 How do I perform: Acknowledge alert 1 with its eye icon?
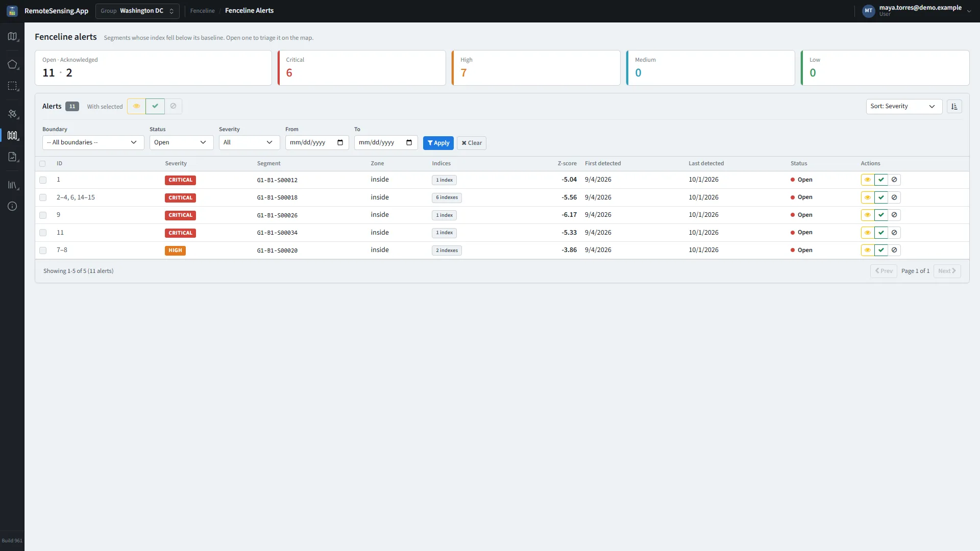[x=867, y=180]
